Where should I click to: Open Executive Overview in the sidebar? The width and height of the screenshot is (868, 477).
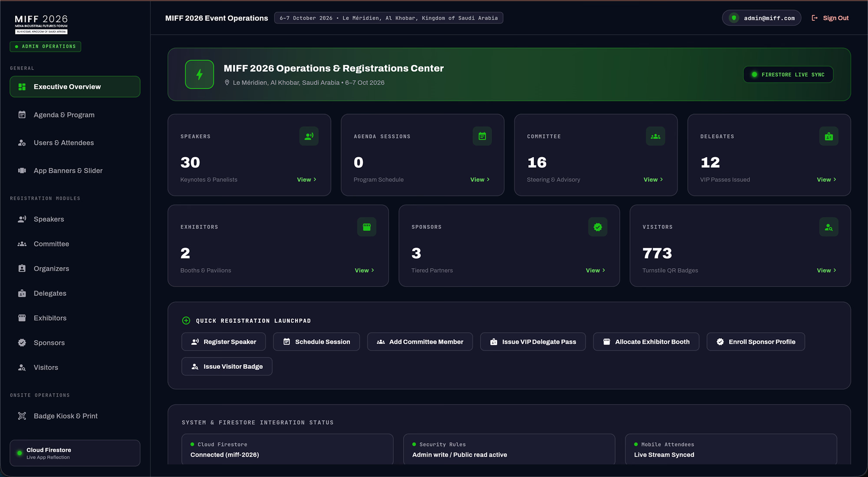pos(75,86)
